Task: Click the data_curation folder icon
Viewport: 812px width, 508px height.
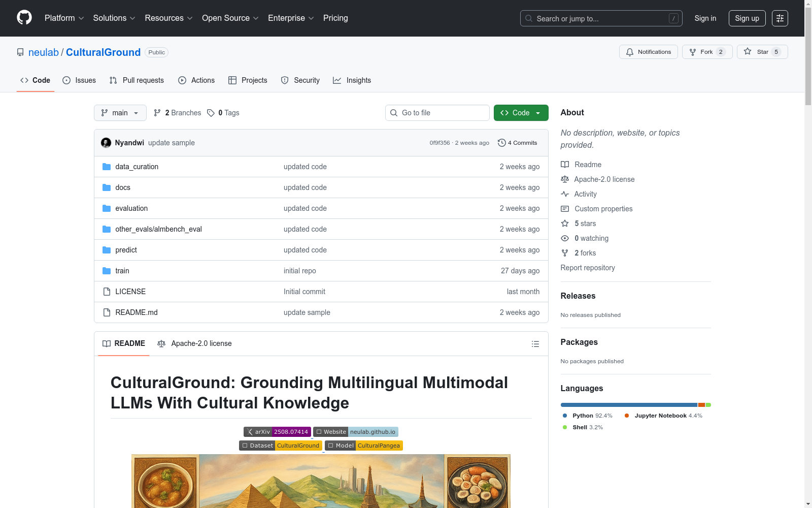Action: [107, 167]
